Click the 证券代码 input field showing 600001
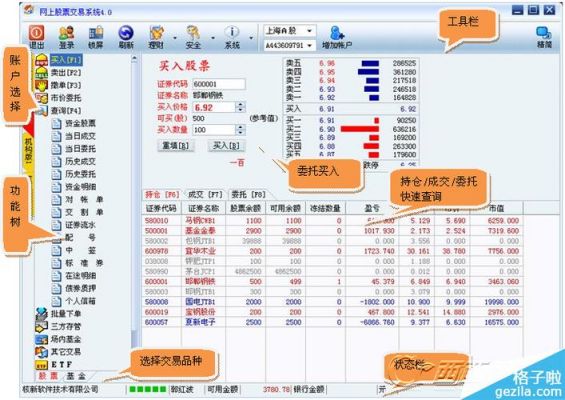 [x=219, y=84]
